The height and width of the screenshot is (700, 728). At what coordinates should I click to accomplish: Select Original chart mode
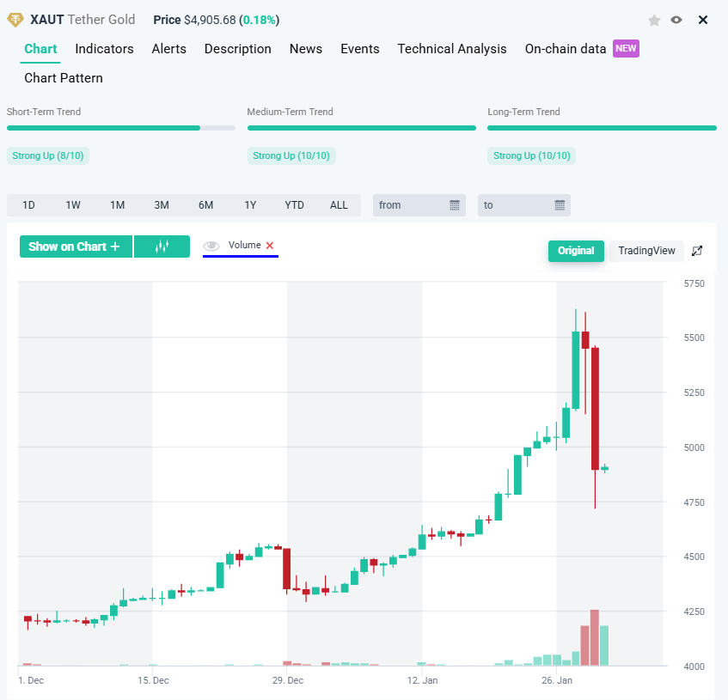pyautogui.click(x=576, y=251)
